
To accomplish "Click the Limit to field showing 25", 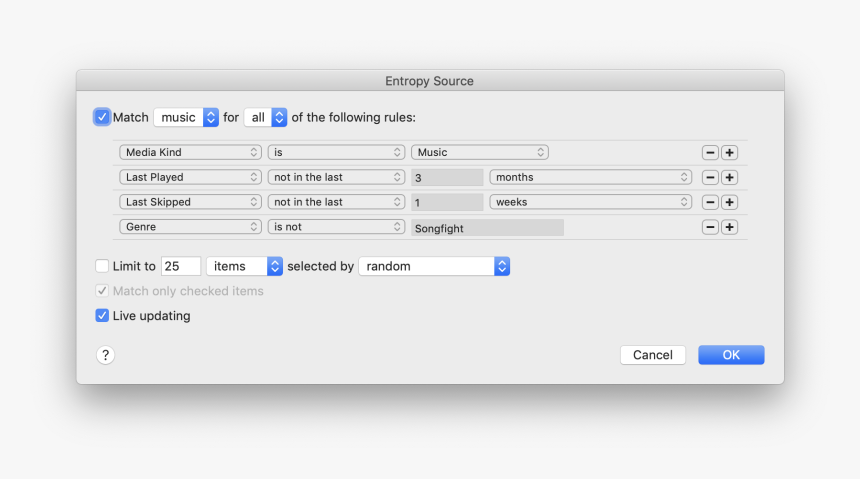I will click(181, 266).
